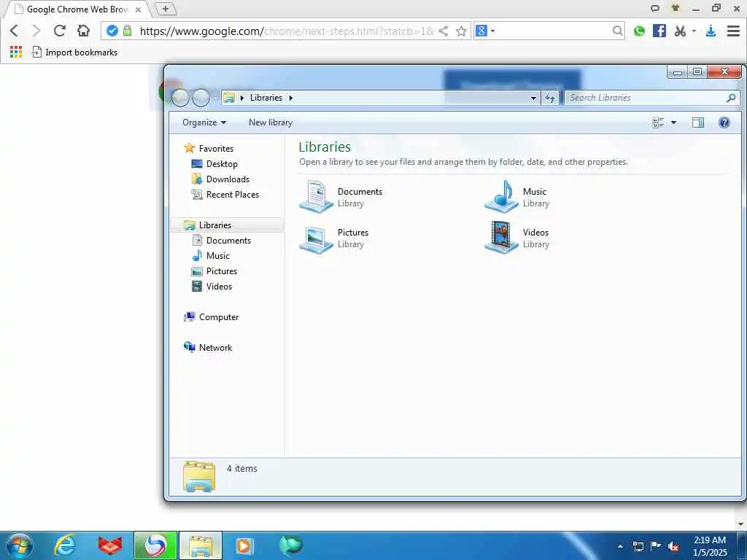This screenshot has width=747, height=560.
Task: Open Explorer help question mark
Action: coord(724,122)
